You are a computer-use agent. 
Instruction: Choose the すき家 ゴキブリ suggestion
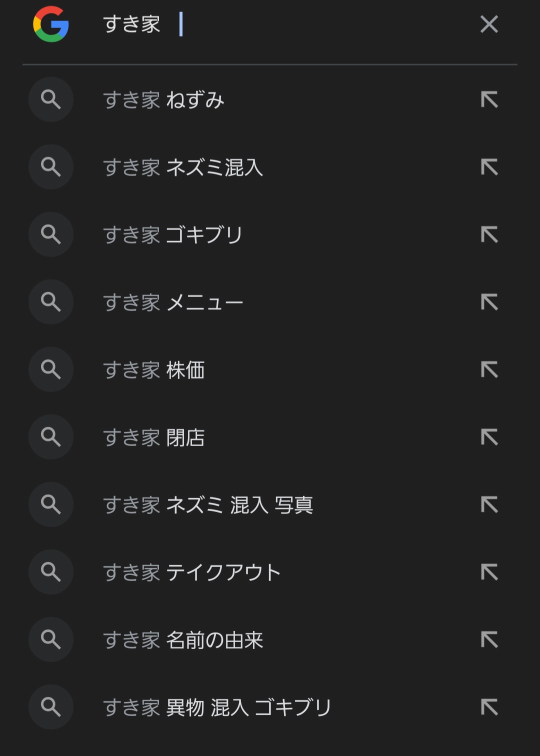pos(173,234)
